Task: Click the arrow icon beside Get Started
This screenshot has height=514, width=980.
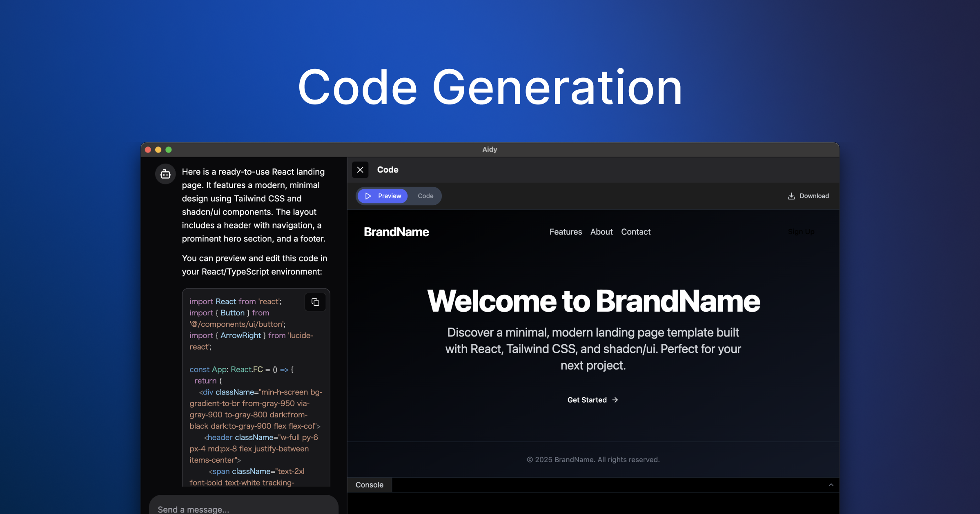Action: [x=615, y=400]
